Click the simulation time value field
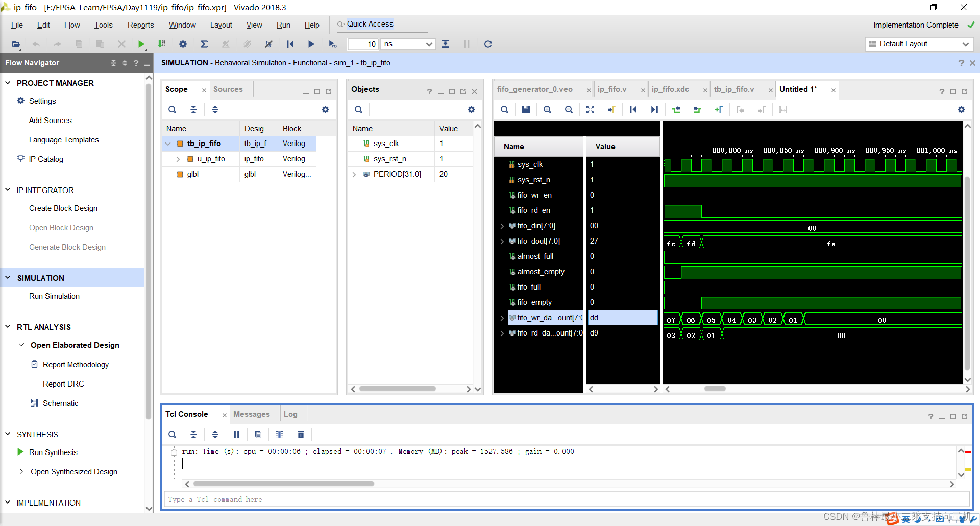Screen dimensions: 980x526 click(x=362, y=44)
